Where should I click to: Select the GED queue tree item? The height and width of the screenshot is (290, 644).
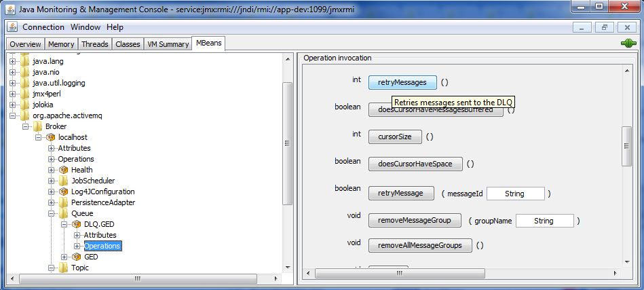coord(91,257)
